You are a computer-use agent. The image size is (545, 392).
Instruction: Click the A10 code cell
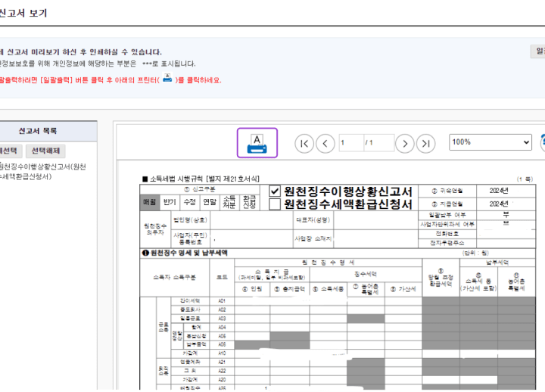222,353
